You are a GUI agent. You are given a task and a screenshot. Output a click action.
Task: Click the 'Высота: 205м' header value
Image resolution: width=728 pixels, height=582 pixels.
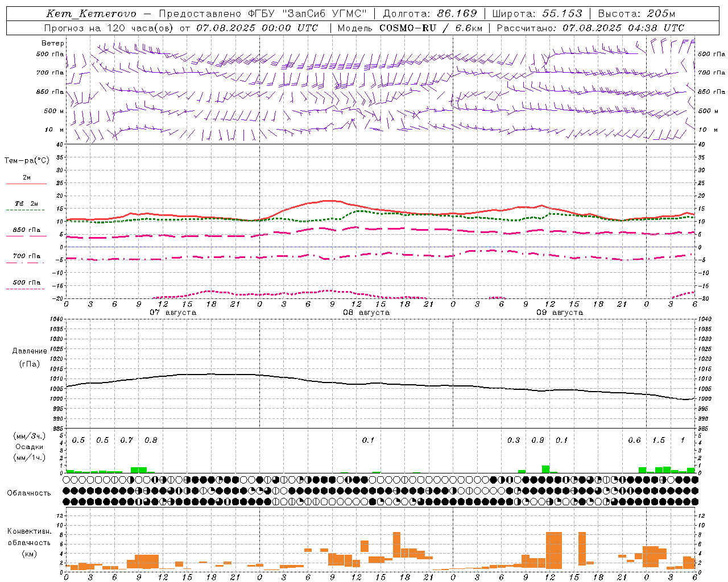pos(636,14)
